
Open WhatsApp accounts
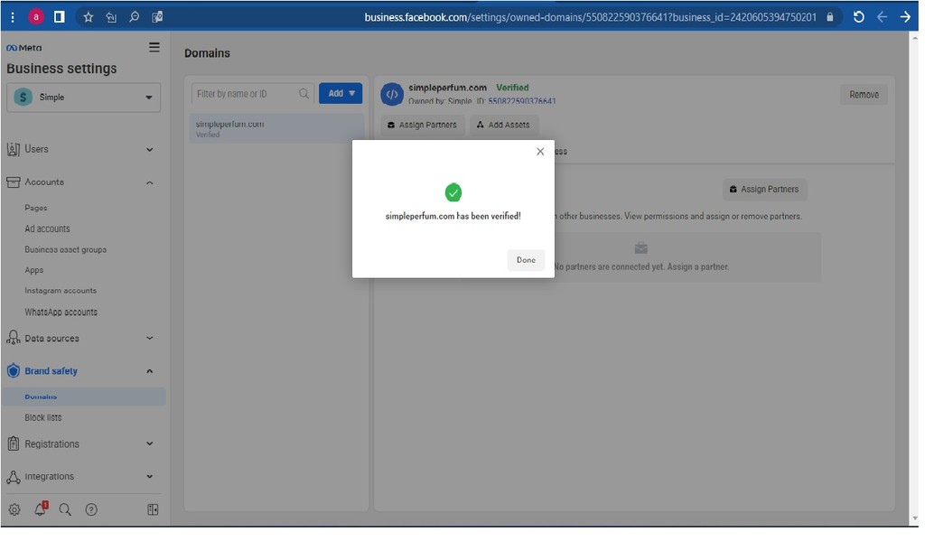tap(61, 313)
